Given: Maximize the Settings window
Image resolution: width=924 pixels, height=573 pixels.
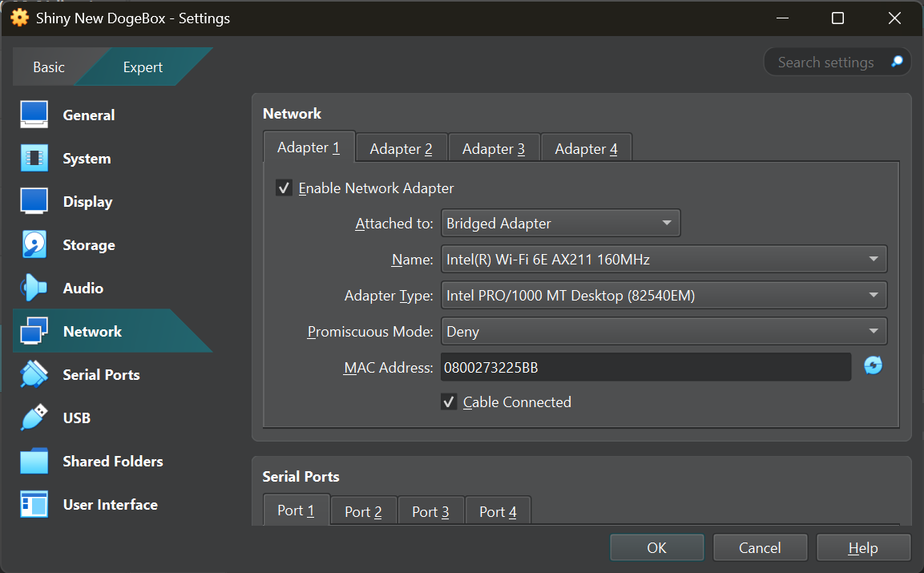Looking at the screenshot, I should tap(837, 18).
